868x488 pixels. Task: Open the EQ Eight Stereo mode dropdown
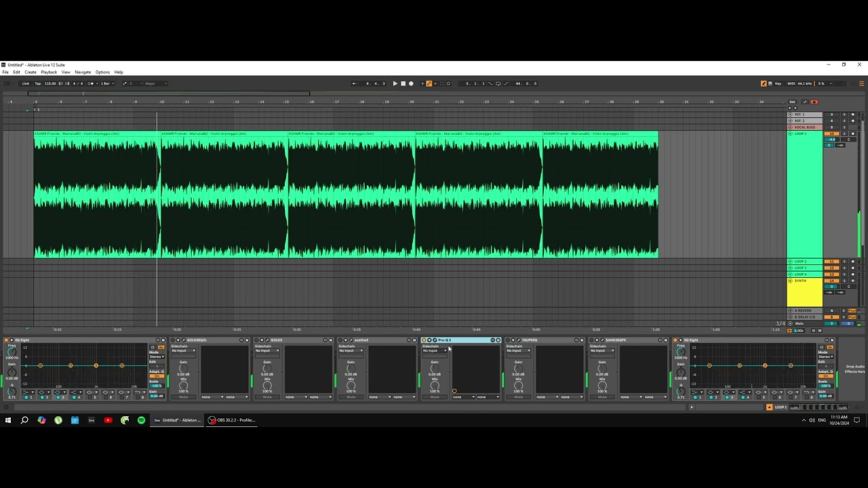(x=157, y=357)
